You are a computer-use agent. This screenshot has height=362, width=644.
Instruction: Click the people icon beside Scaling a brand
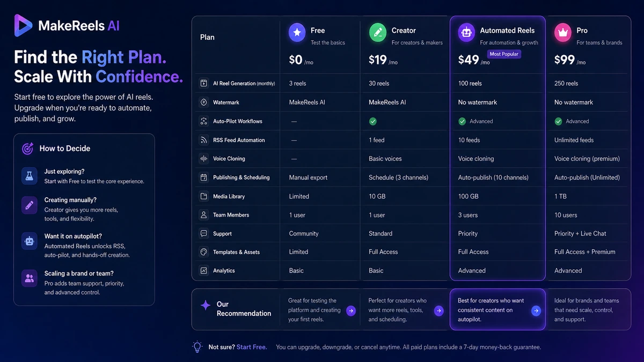click(x=30, y=278)
